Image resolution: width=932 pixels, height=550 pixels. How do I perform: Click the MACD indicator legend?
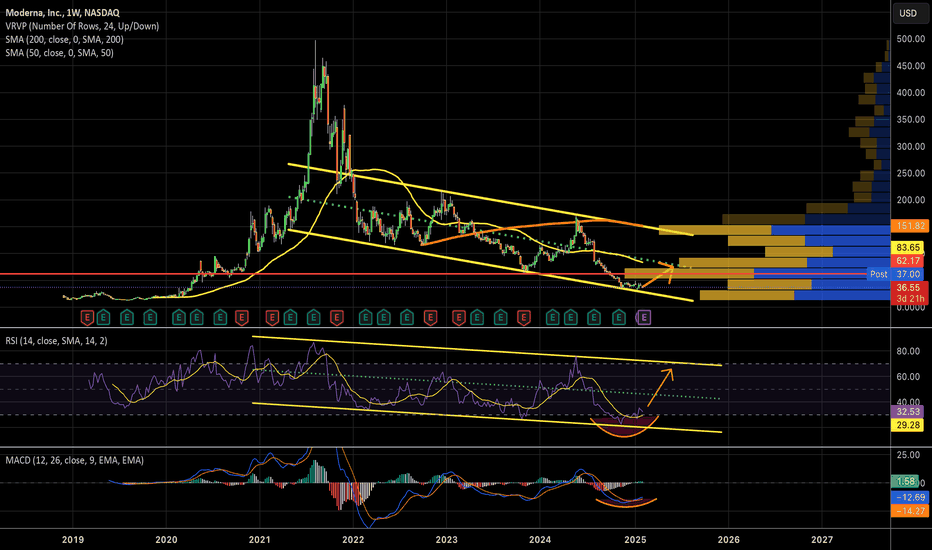point(74,460)
